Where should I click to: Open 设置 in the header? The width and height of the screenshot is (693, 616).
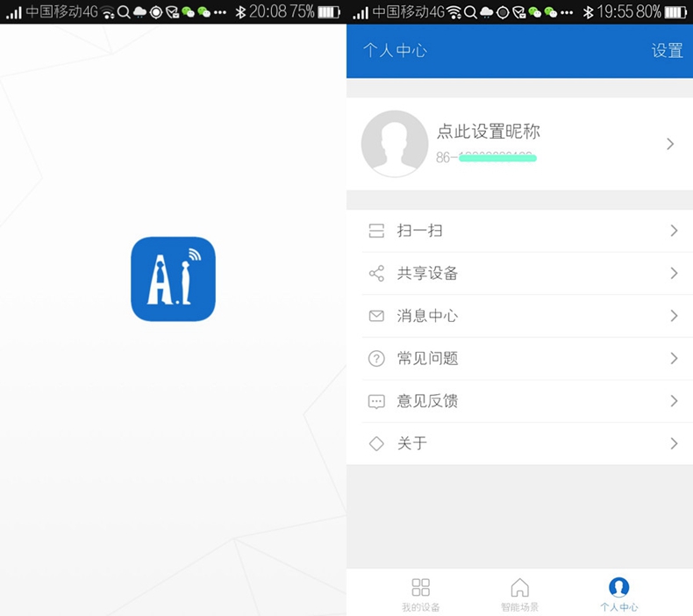667,51
